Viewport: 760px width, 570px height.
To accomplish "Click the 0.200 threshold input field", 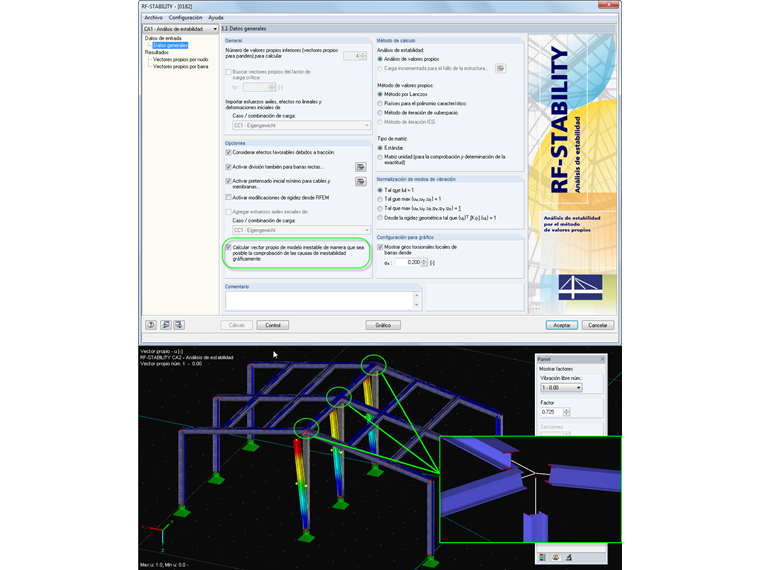I will [x=408, y=263].
